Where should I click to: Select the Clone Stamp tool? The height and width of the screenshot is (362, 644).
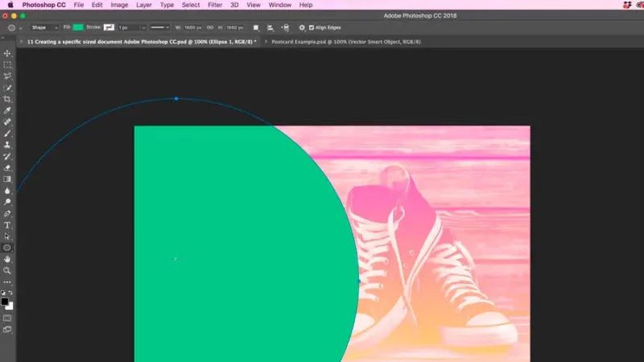7,145
